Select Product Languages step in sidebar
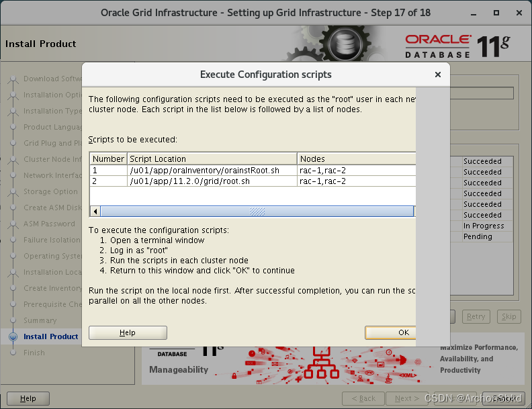This screenshot has width=532, height=409. coord(52,127)
